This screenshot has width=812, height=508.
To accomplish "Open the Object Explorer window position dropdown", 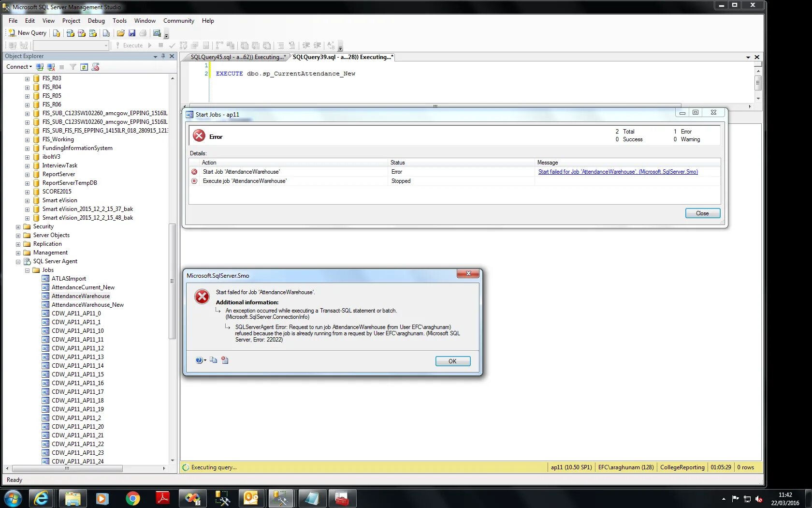I will [x=155, y=57].
